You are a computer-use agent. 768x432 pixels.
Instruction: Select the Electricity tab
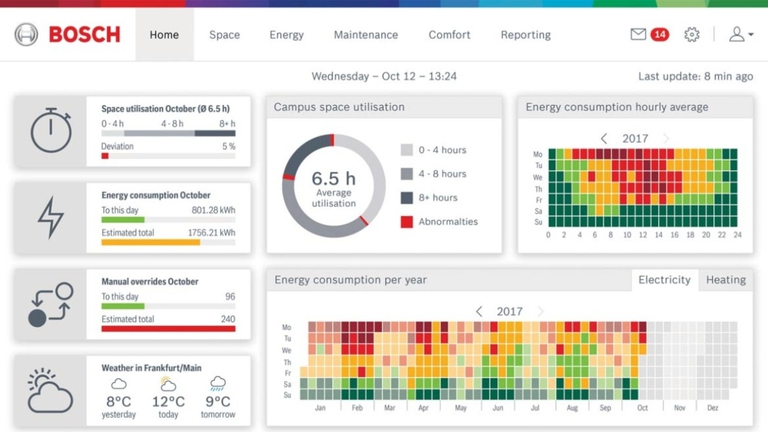click(x=664, y=280)
